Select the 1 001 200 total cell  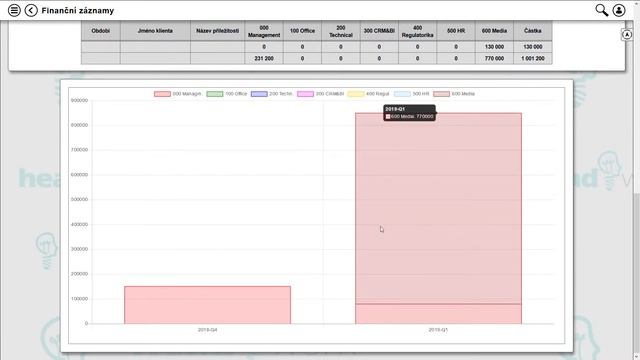pyautogui.click(x=533, y=59)
